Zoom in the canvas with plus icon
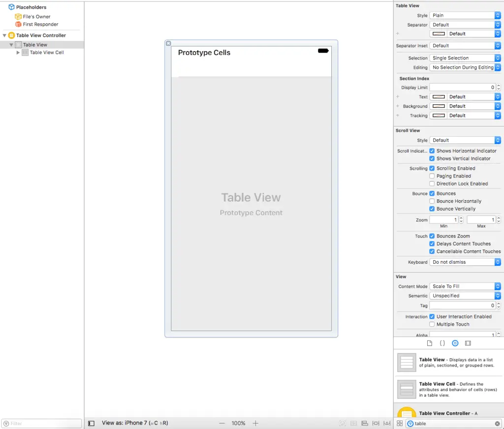Image resolution: width=504 pixels, height=429 pixels. (255, 423)
